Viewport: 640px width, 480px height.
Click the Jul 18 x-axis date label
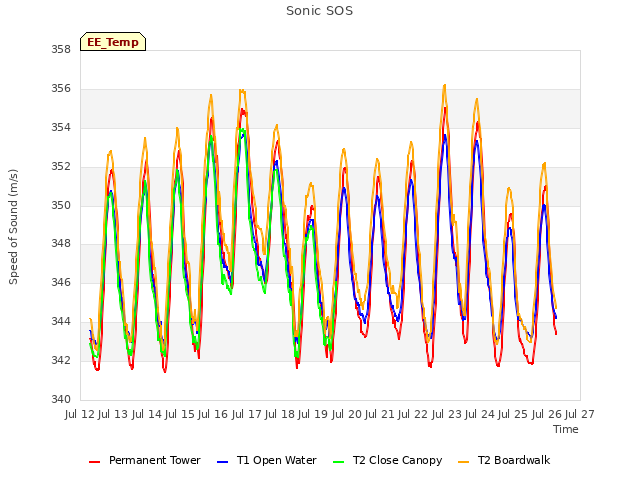[x=280, y=414]
